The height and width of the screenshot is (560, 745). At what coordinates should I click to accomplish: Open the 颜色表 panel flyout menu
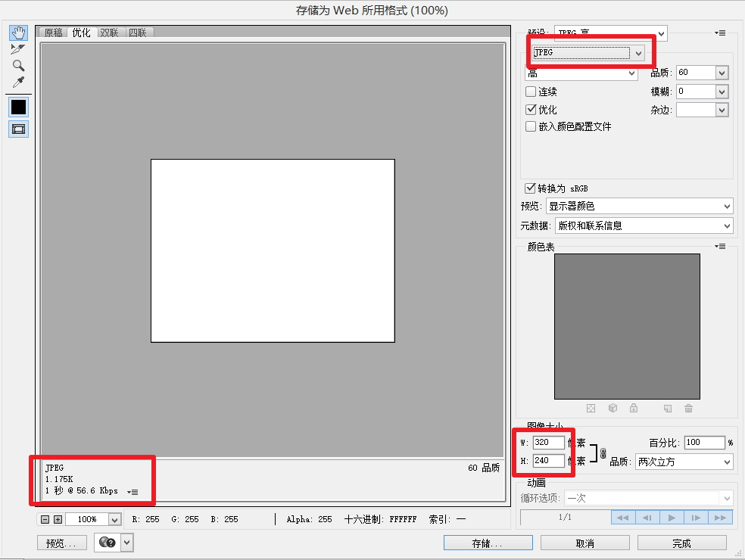click(x=720, y=246)
